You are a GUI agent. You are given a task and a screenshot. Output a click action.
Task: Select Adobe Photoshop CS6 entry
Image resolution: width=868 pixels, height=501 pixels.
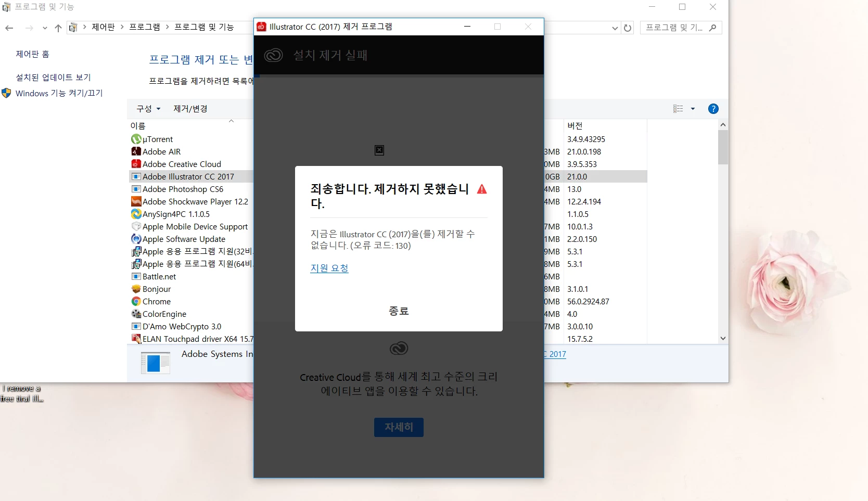(x=183, y=189)
